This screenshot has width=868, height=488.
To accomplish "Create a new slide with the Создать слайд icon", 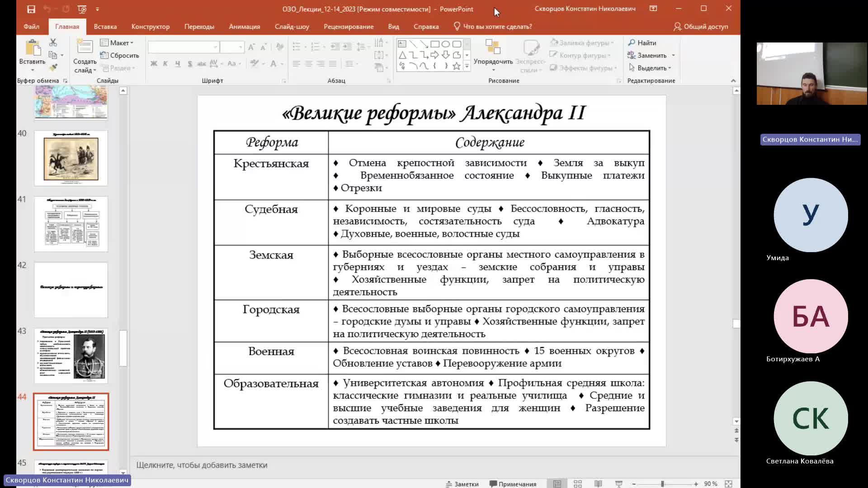I will pos(85,47).
